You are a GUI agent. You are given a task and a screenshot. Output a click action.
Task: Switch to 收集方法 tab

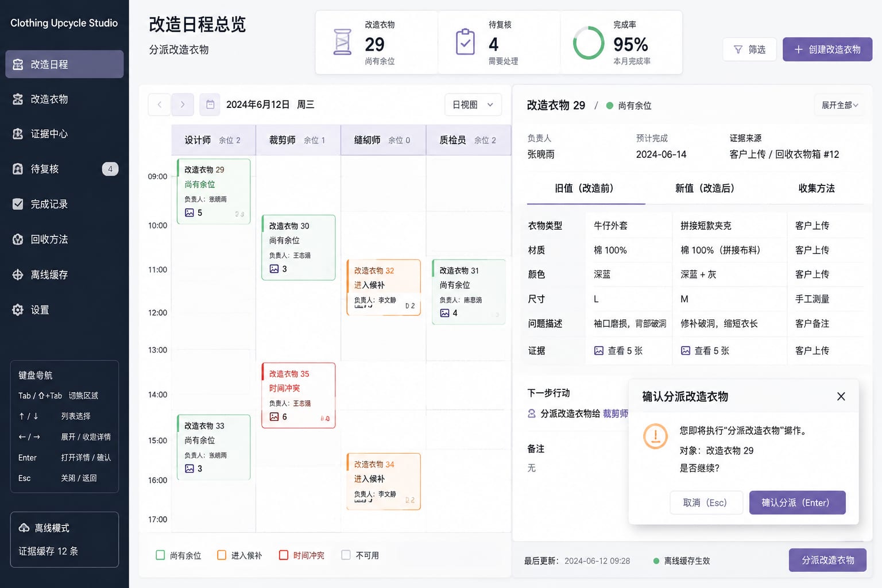point(817,188)
